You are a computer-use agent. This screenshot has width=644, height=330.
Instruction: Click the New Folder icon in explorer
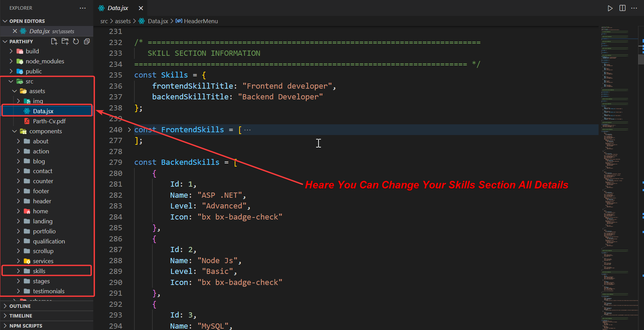(65, 42)
